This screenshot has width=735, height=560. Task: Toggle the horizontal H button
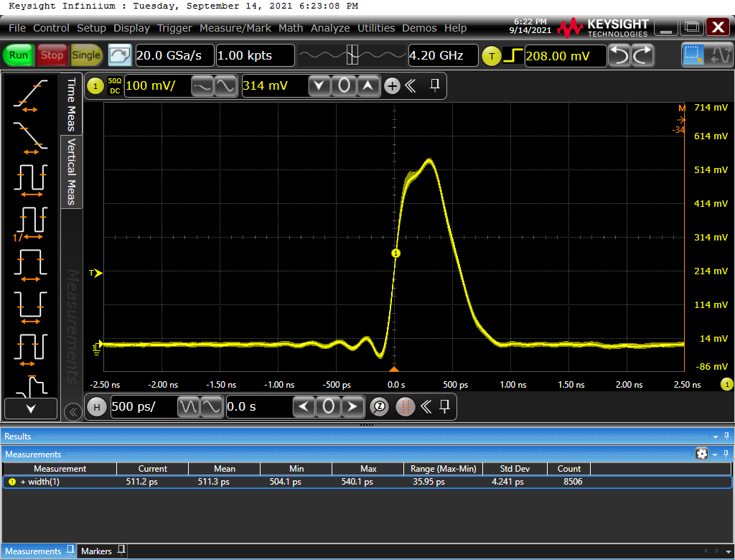pyautogui.click(x=96, y=407)
